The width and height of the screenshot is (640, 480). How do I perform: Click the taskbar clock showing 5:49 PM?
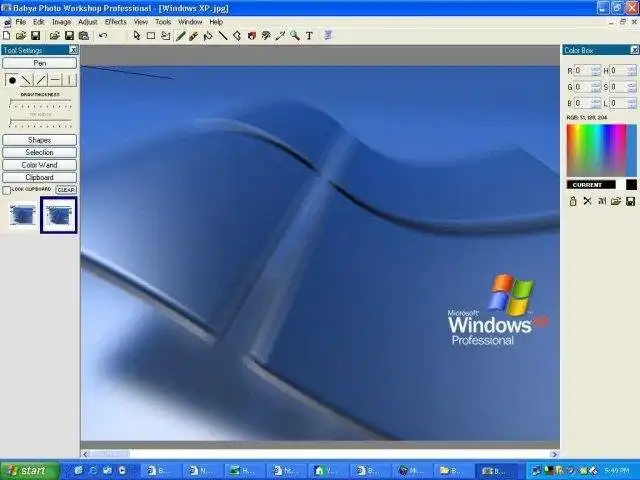coord(616,471)
